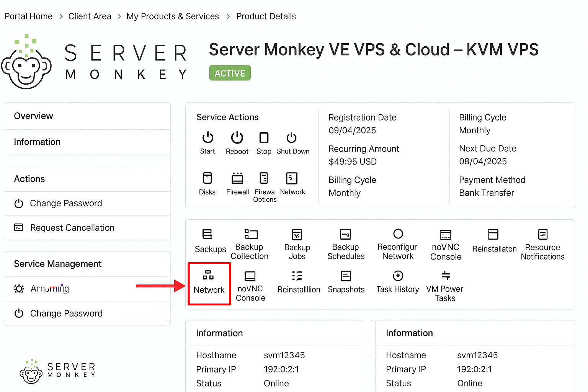Viewport: 588px width, 392px height.
Task: Open Resource Notifications icon
Action: pyautogui.click(x=543, y=234)
